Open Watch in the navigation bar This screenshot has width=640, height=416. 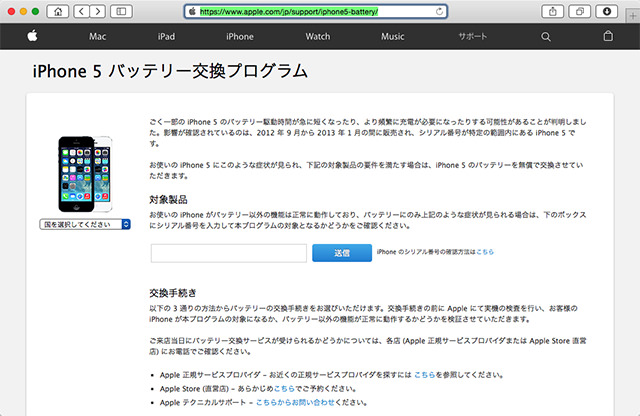pyautogui.click(x=318, y=37)
